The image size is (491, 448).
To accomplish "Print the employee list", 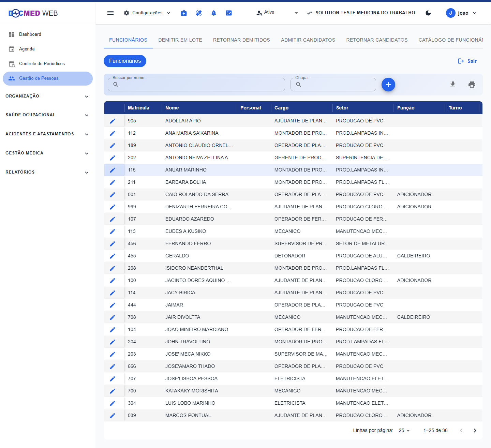I will click(472, 85).
